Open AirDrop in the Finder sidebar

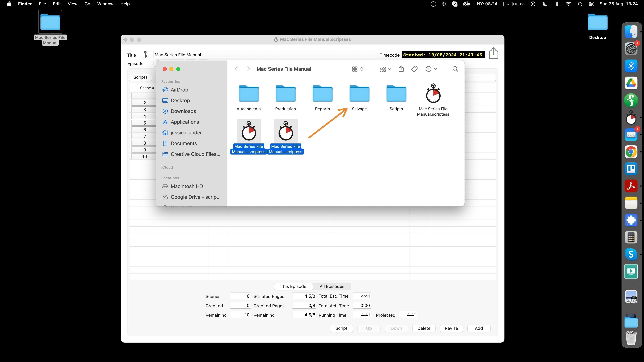(179, 90)
